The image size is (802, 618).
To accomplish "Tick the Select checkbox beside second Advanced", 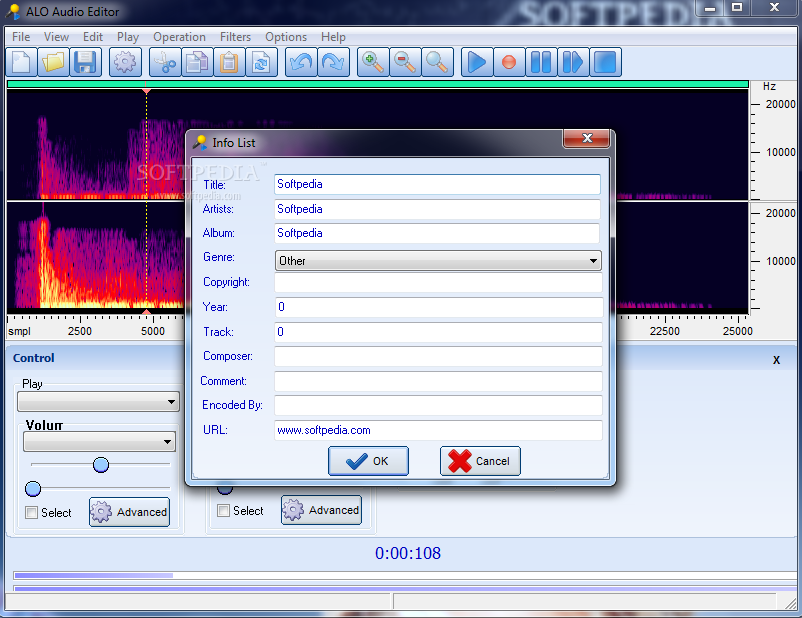I will pos(224,511).
